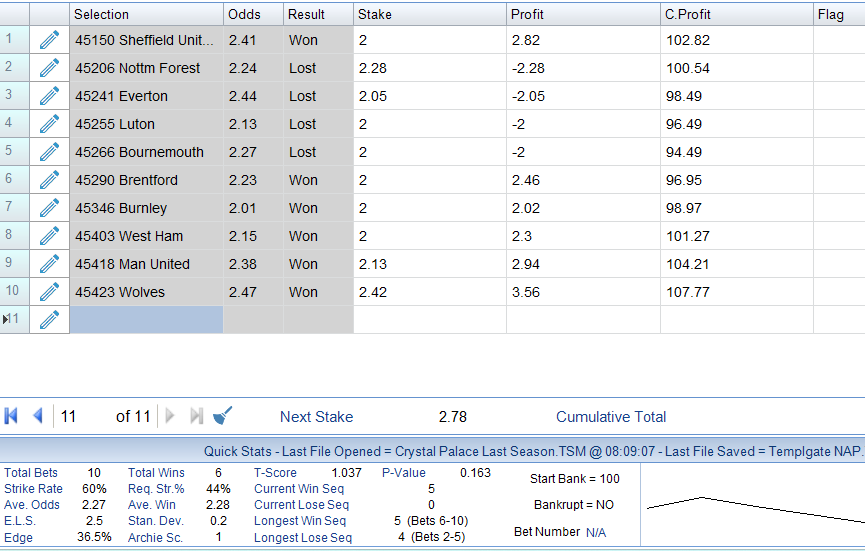Click the next record arrow in navigator
865x551 pixels.
(x=170, y=416)
